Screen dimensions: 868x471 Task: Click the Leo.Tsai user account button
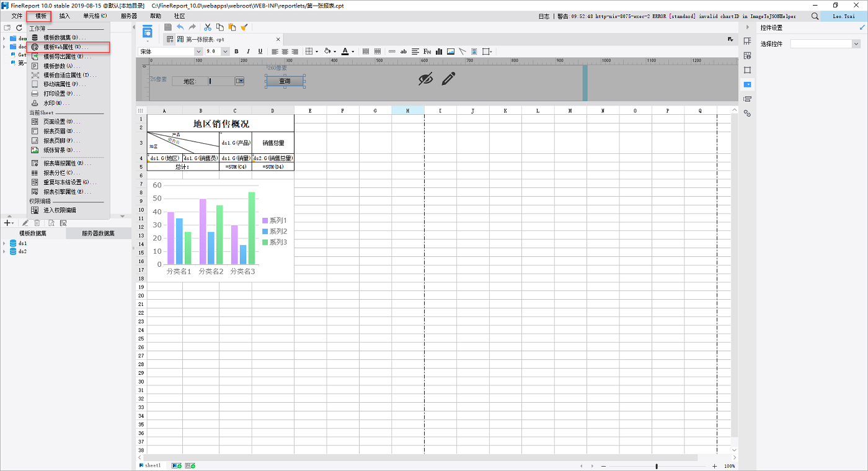tap(843, 16)
